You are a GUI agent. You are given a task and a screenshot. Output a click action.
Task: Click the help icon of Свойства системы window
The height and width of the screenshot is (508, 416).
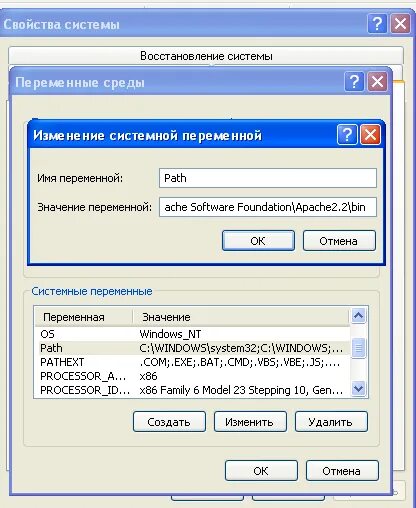[x=377, y=24]
